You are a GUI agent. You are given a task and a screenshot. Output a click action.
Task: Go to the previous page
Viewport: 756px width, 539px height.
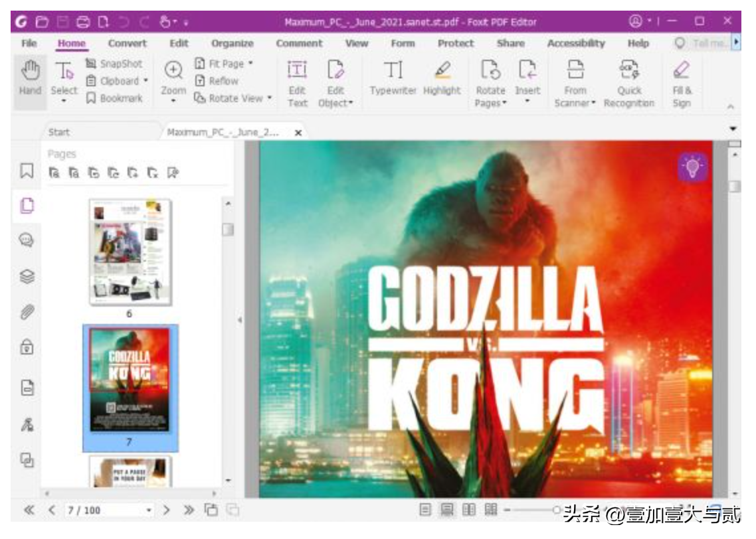click(52, 510)
